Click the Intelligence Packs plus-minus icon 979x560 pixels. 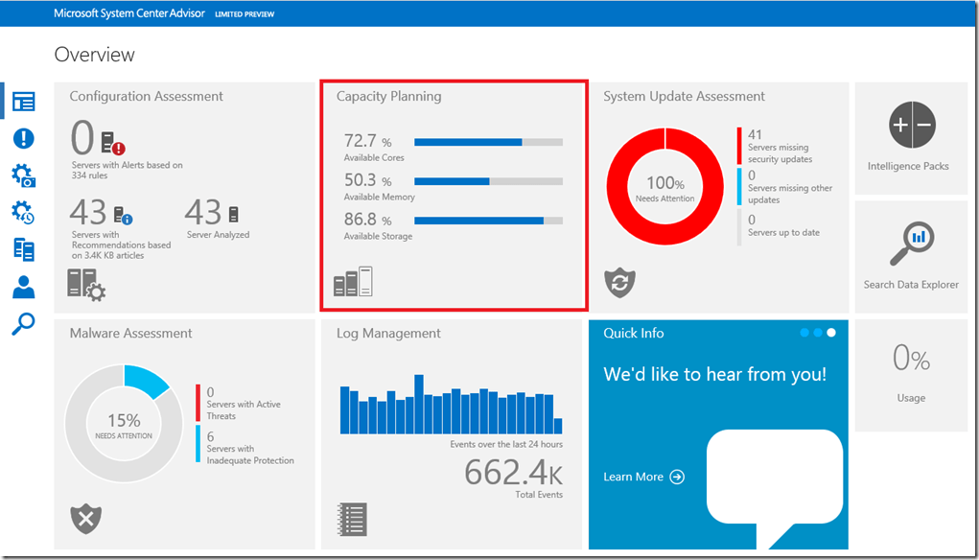click(x=911, y=126)
